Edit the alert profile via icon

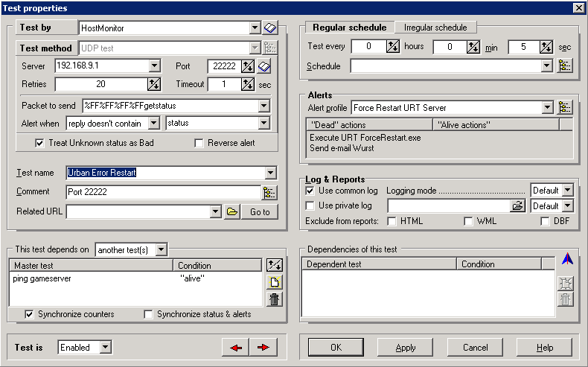click(x=566, y=108)
